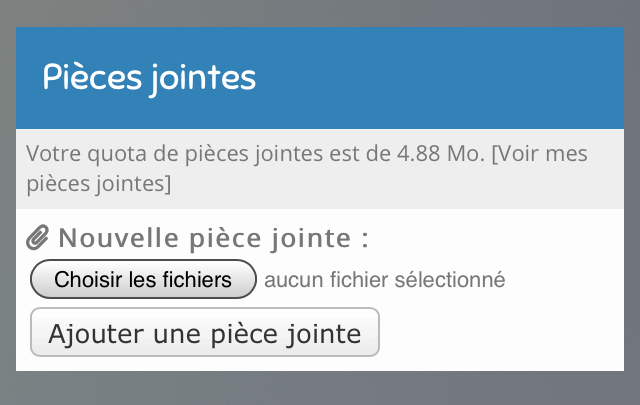This screenshot has height=405, width=640.
Task: Click the empty blue header bar area
Action: 441,78
